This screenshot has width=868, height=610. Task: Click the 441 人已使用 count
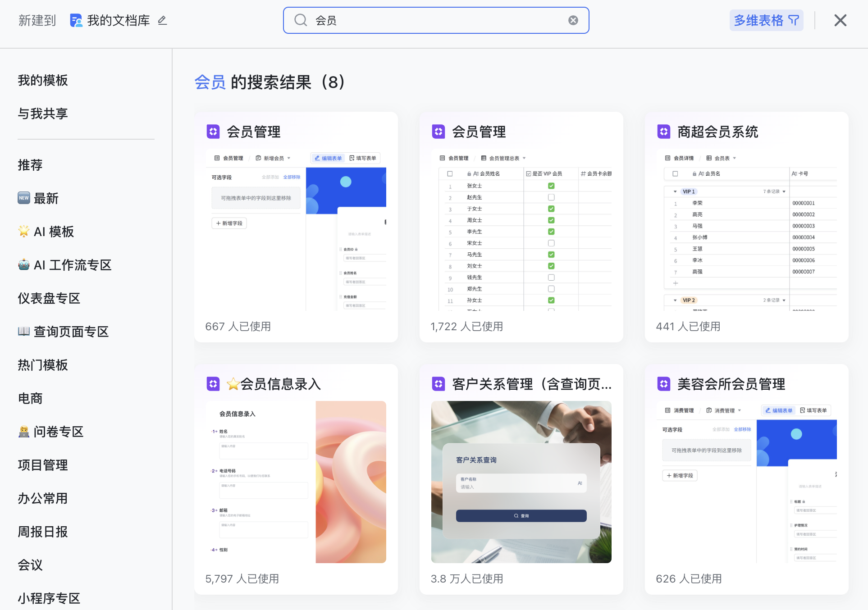tap(688, 327)
